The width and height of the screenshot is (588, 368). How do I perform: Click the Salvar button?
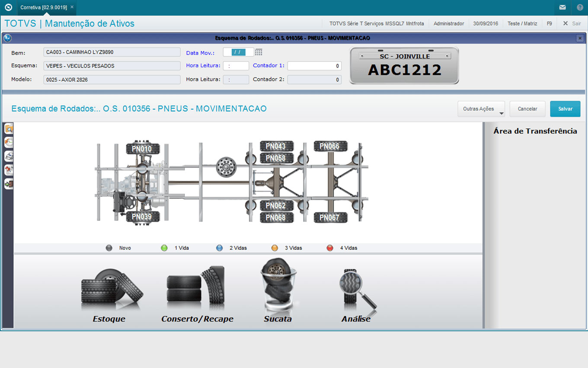pyautogui.click(x=565, y=109)
